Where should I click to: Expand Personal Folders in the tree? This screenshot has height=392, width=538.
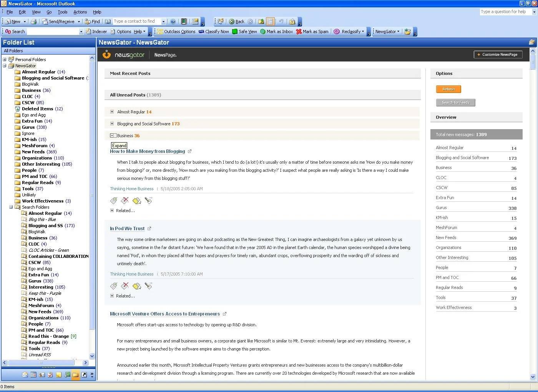pos(5,60)
